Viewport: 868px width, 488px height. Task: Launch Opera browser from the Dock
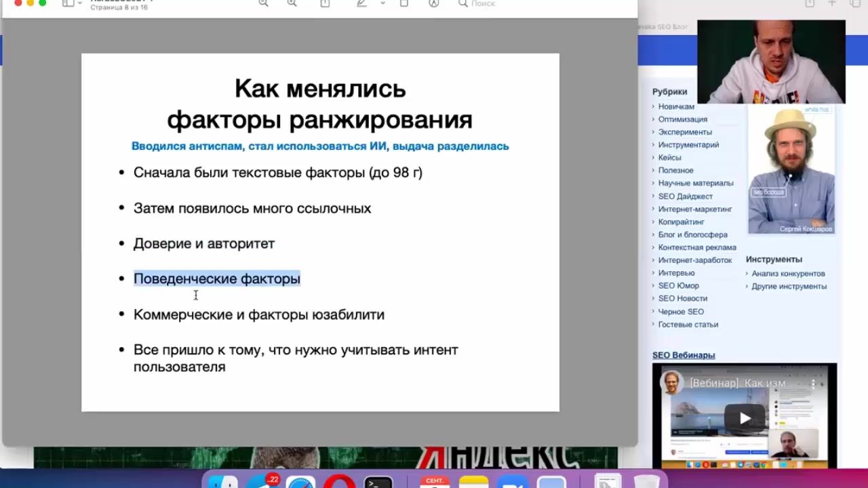click(339, 481)
